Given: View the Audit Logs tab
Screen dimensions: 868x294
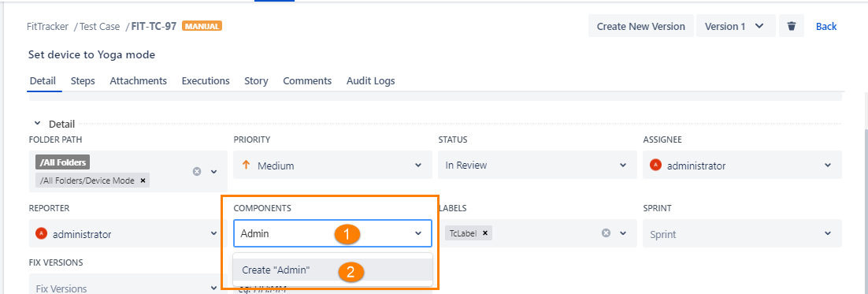Looking at the screenshot, I should [x=371, y=81].
